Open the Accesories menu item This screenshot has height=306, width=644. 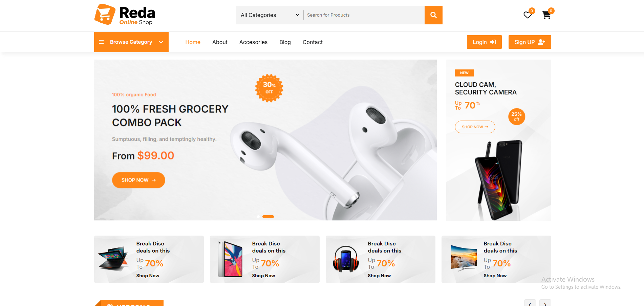pyautogui.click(x=253, y=42)
